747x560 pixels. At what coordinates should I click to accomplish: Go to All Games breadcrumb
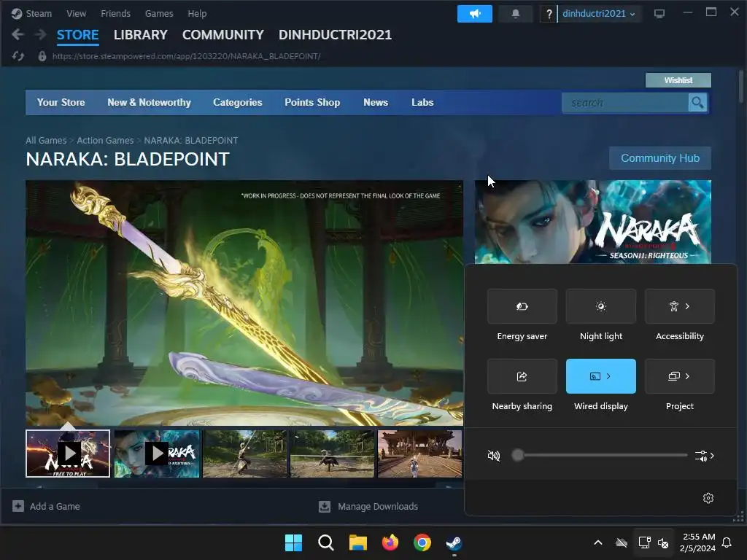[x=46, y=141]
